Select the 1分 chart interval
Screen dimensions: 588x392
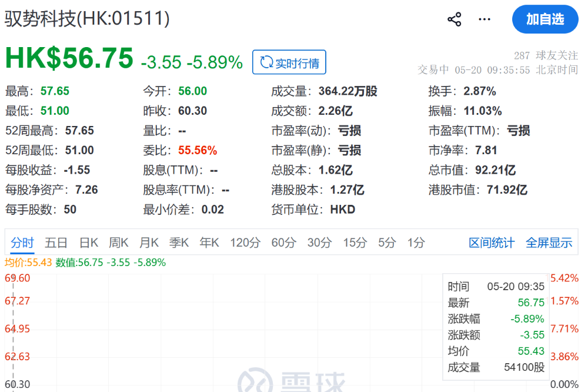pyautogui.click(x=416, y=242)
